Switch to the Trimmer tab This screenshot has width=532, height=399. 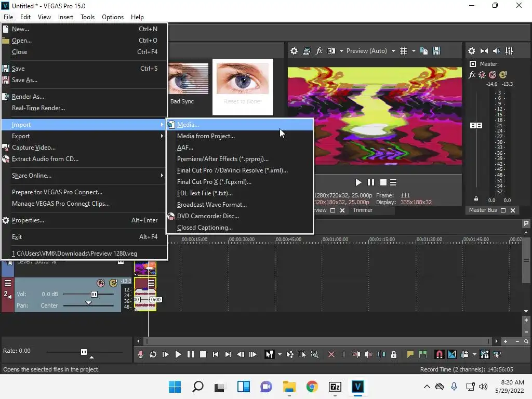tap(362, 210)
